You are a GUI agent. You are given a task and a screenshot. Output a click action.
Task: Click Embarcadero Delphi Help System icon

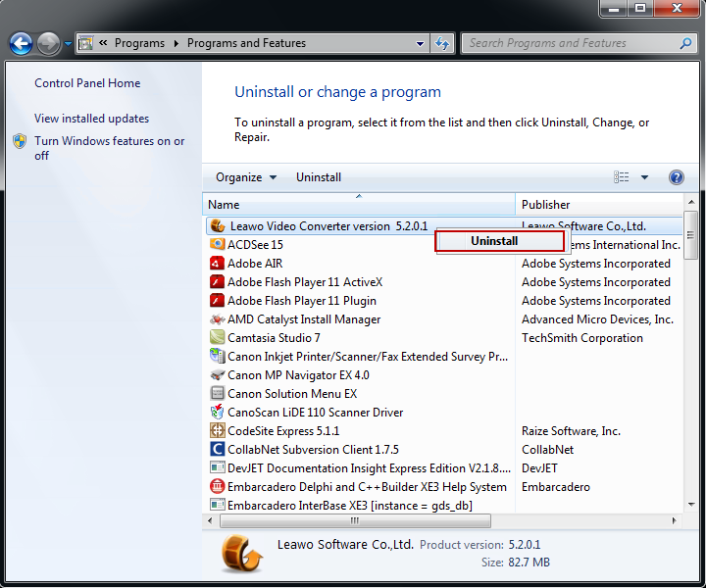pyautogui.click(x=217, y=486)
